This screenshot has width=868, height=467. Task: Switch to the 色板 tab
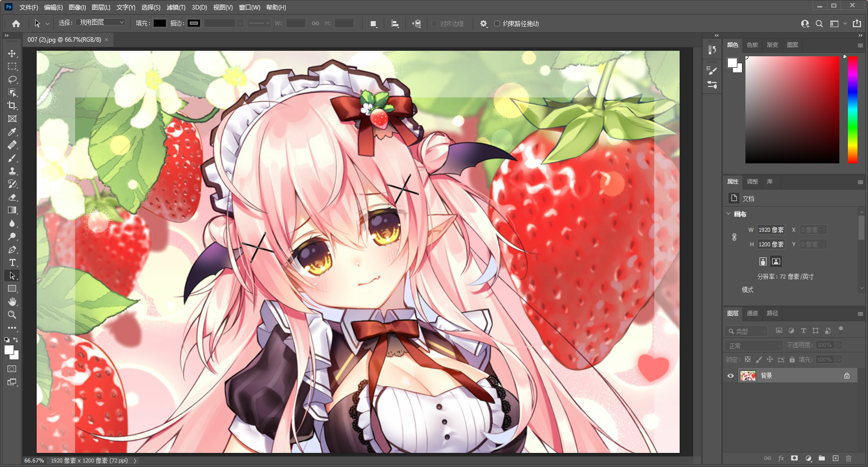tap(752, 45)
